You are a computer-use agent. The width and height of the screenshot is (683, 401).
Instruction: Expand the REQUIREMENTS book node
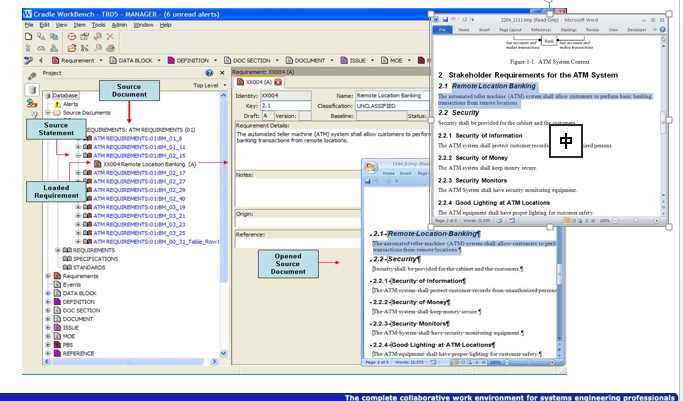pos(58,250)
